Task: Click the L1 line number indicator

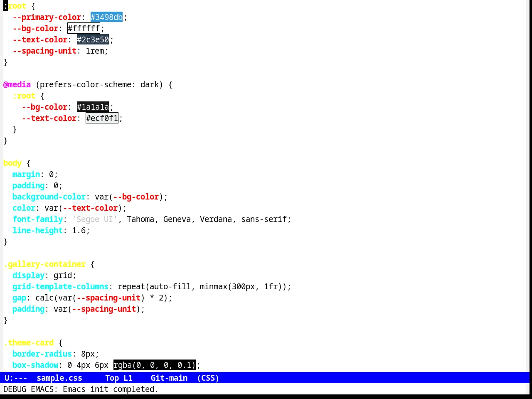Action: 128,378
